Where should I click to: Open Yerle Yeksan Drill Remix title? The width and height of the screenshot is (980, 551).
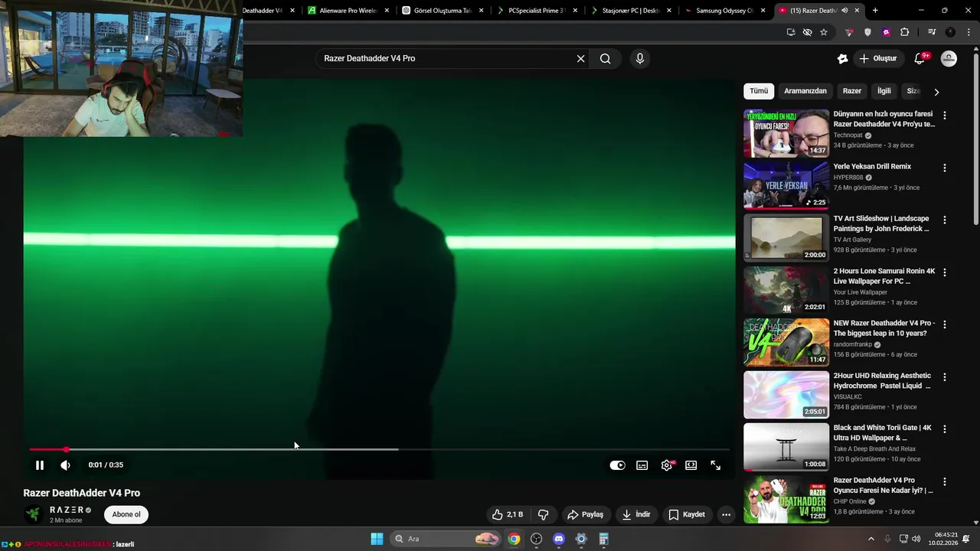pos(872,166)
